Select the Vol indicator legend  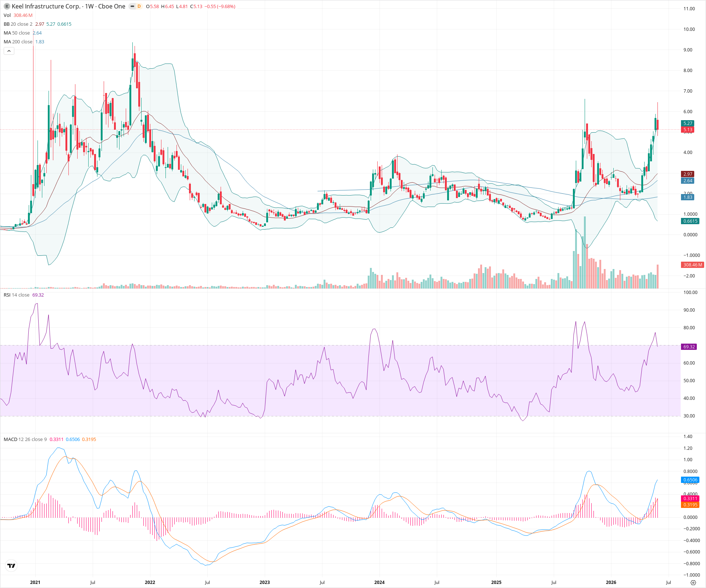coord(7,15)
